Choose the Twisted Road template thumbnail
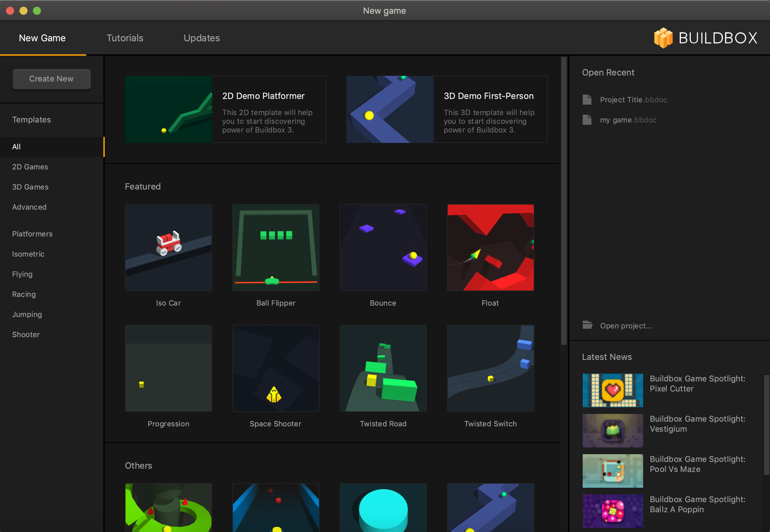The height and width of the screenshot is (532, 770). pyautogui.click(x=383, y=368)
